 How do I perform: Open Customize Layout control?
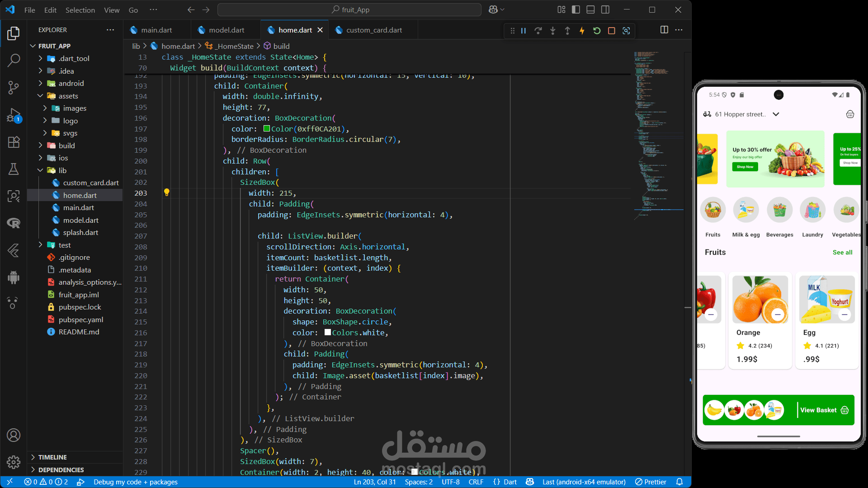(561, 9)
